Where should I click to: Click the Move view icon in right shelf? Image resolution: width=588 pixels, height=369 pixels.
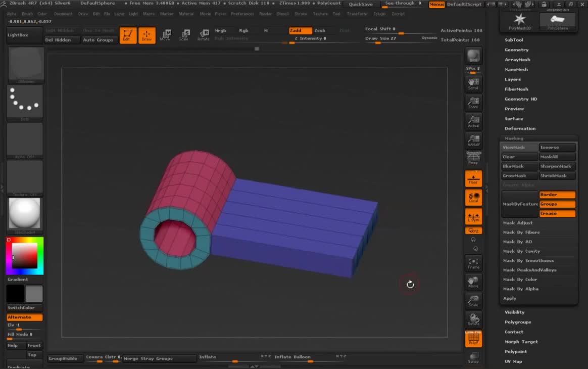(474, 282)
